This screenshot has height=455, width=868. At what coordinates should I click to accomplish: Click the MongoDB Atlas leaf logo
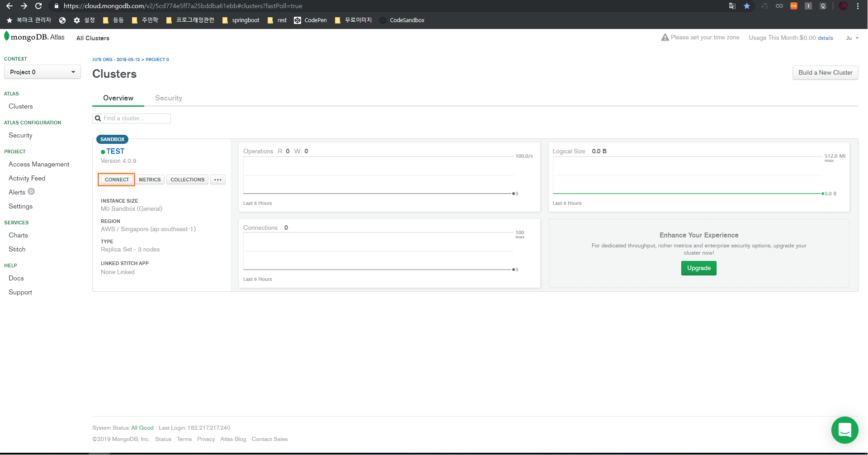(x=6, y=36)
